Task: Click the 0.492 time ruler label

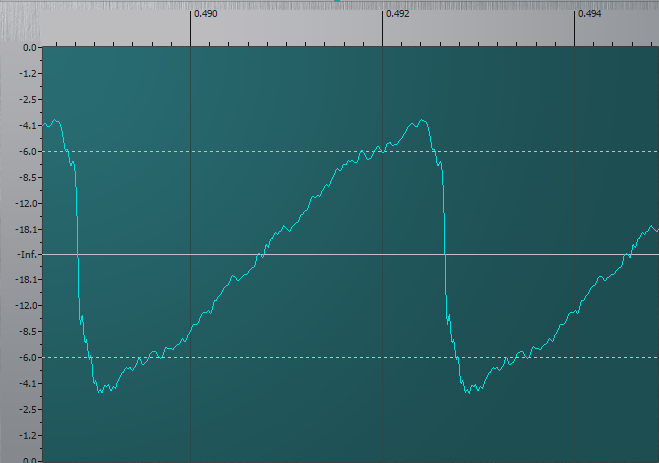Action: point(398,14)
